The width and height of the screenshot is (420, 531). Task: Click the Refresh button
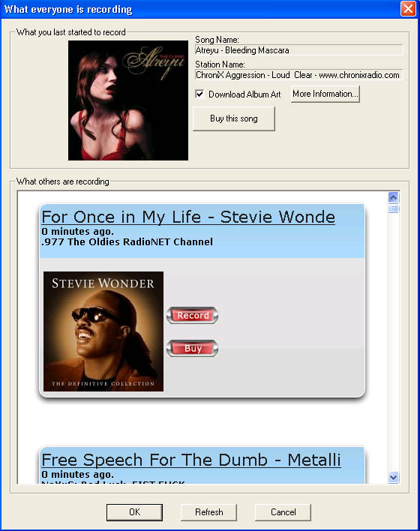pyautogui.click(x=208, y=512)
